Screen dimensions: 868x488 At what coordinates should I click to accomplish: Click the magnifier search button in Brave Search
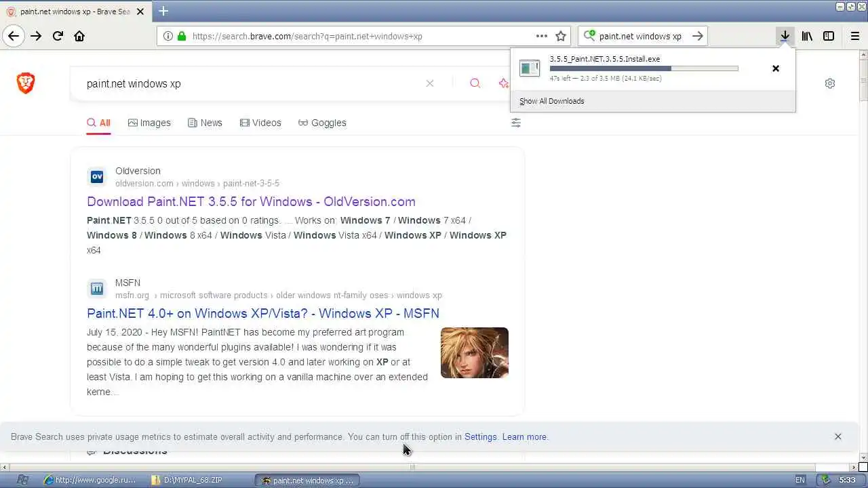pos(475,83)
